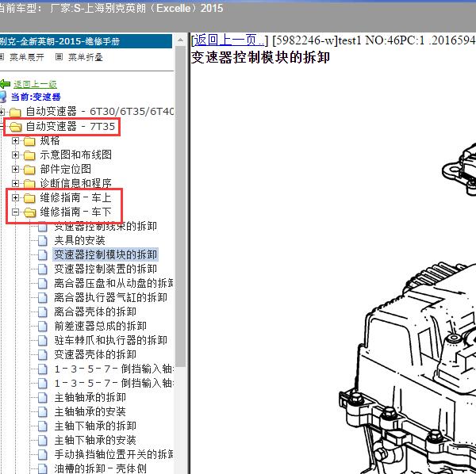476x474 pixels.
Task: Open the 主轴轴承的拆卸 topic
Action: pyautogui.click(x=90, y=397)
